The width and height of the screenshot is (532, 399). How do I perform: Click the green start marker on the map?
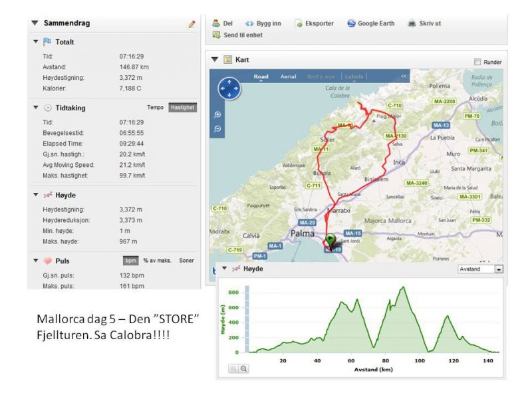pos(331,239)
